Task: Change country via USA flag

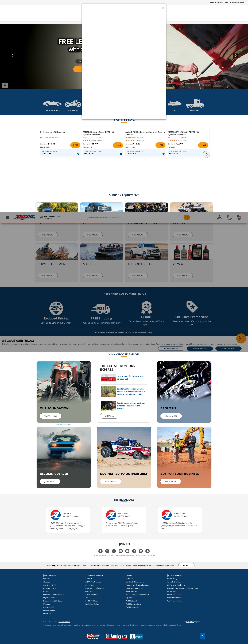Action: click(239, 218)
